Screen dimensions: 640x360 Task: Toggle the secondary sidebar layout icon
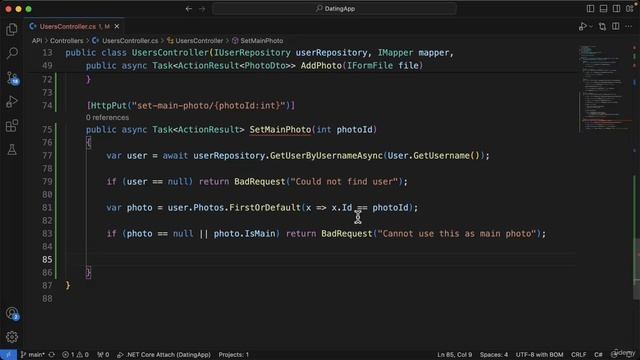(616, 9)
